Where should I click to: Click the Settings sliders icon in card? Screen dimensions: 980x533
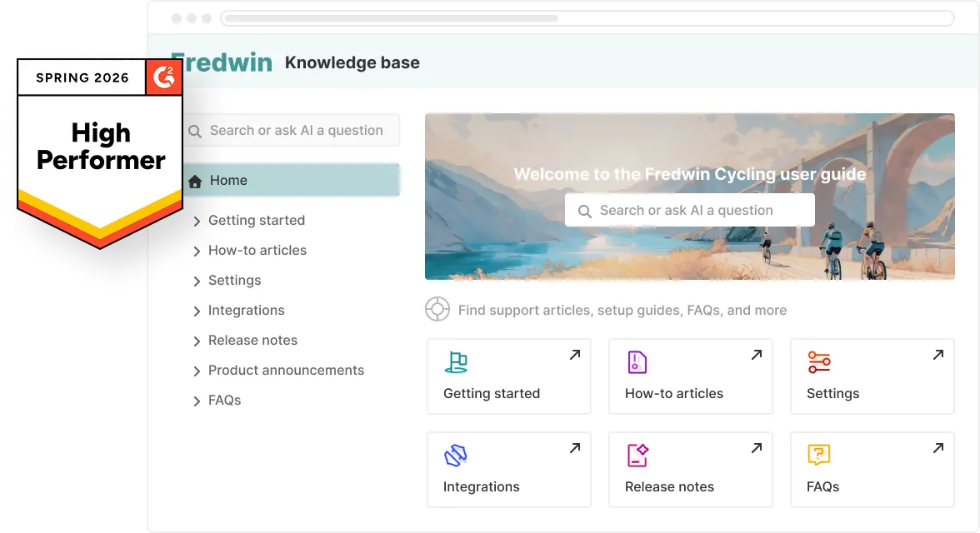point(818,362)
